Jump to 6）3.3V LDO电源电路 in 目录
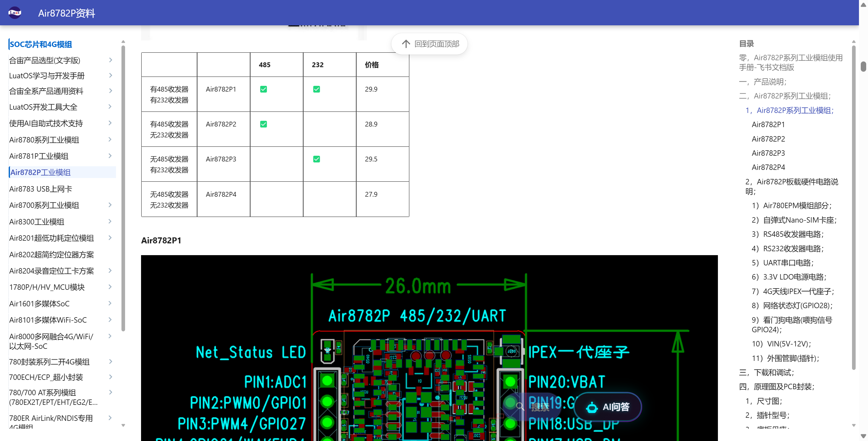Viewport: 868px width, 441px height. pos(789,277)
